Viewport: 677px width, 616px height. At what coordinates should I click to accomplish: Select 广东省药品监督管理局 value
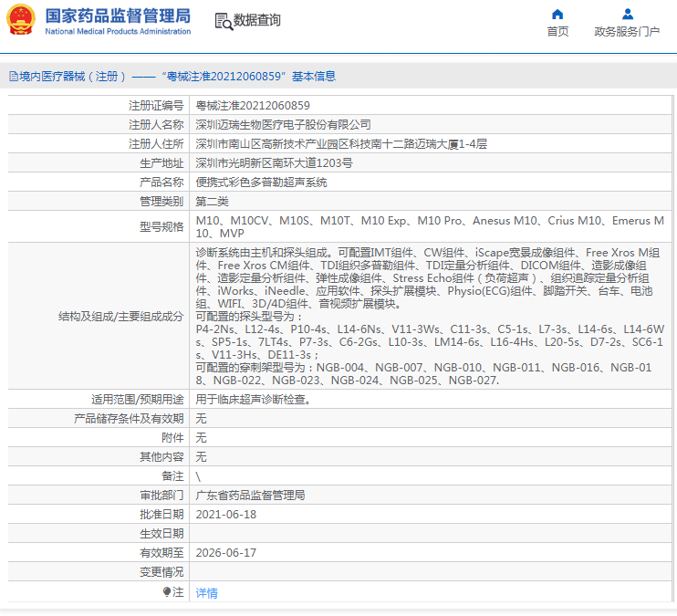tap(250, 495)
